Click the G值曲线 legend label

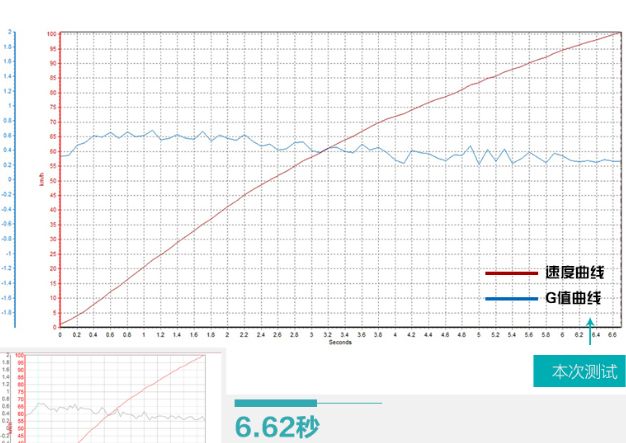573,298
